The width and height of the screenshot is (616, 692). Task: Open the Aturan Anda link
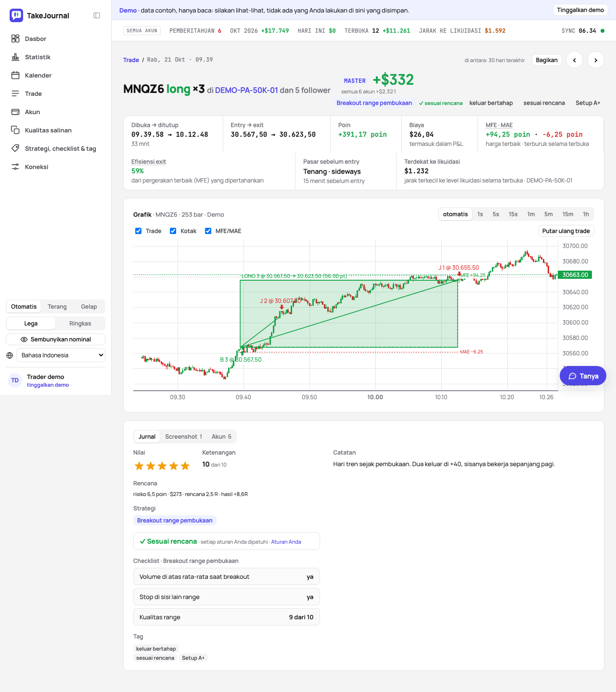[286, 542]
